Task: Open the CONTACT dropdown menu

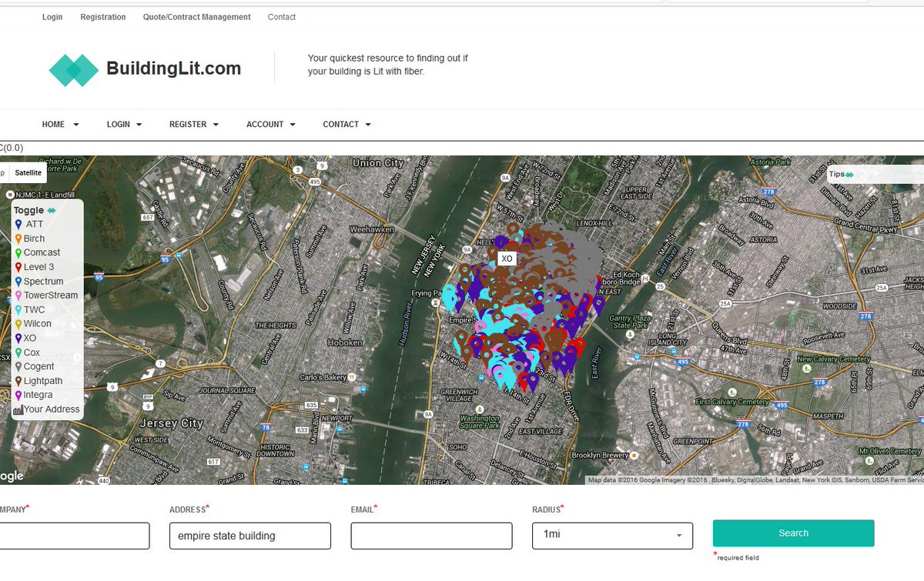Action: point(346,125)
